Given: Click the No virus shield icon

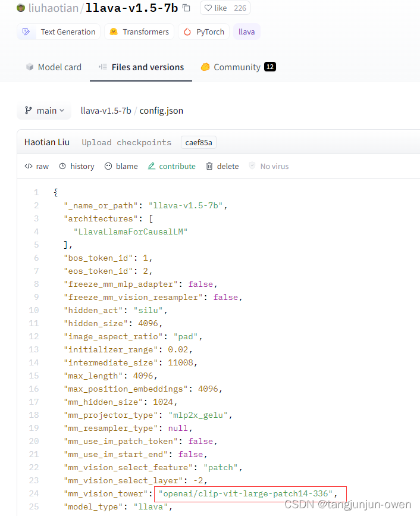Looking at the screenshot, I should (252, 165).
